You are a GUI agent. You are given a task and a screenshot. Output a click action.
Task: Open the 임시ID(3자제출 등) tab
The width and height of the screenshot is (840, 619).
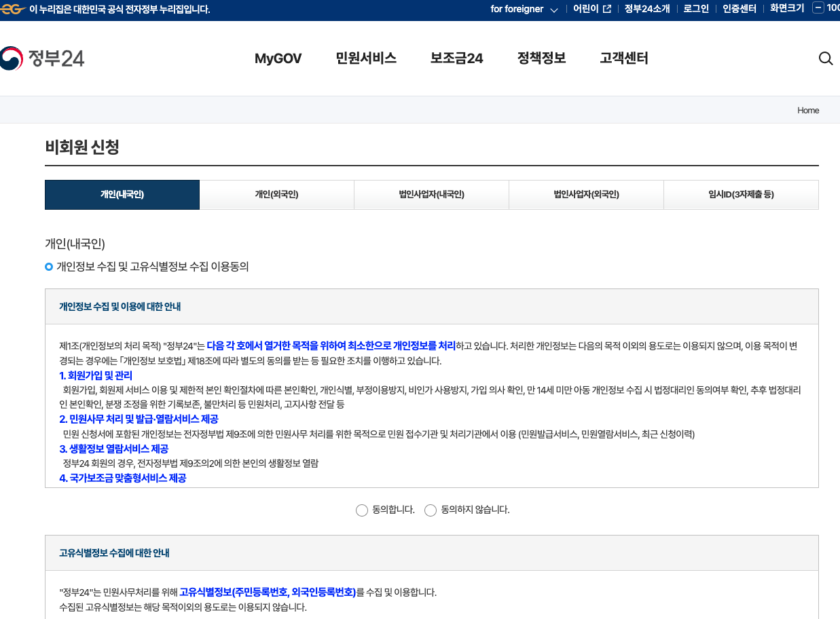coord(741,194)
